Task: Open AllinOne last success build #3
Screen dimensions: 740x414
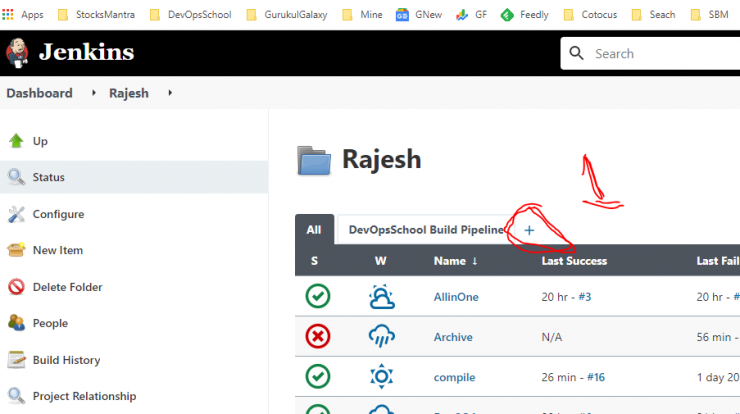Action: pos(585,297)
